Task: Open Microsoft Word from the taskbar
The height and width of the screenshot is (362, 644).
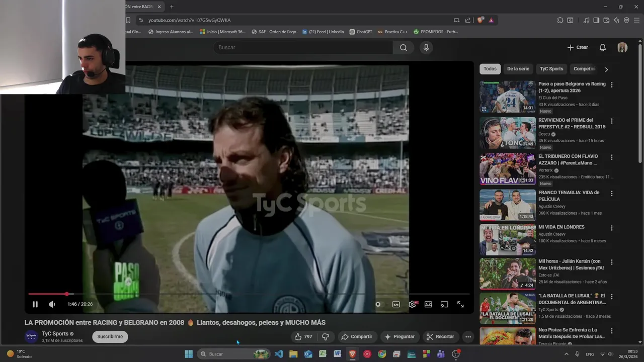Action: 337,354
